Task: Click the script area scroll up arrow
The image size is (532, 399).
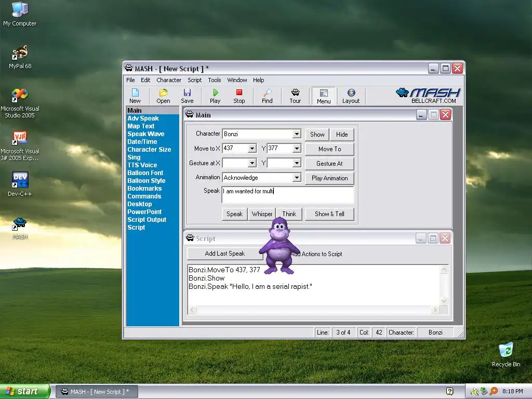Action: [x=444, y=270]
